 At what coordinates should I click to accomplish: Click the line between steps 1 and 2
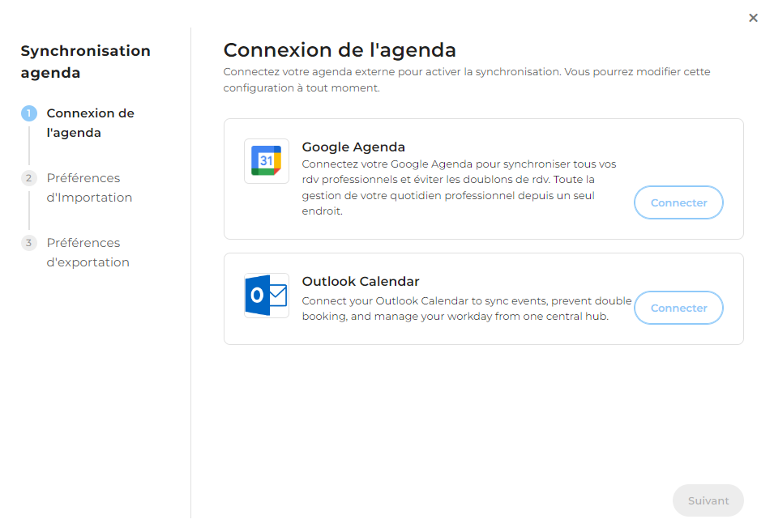pos(29,146)
